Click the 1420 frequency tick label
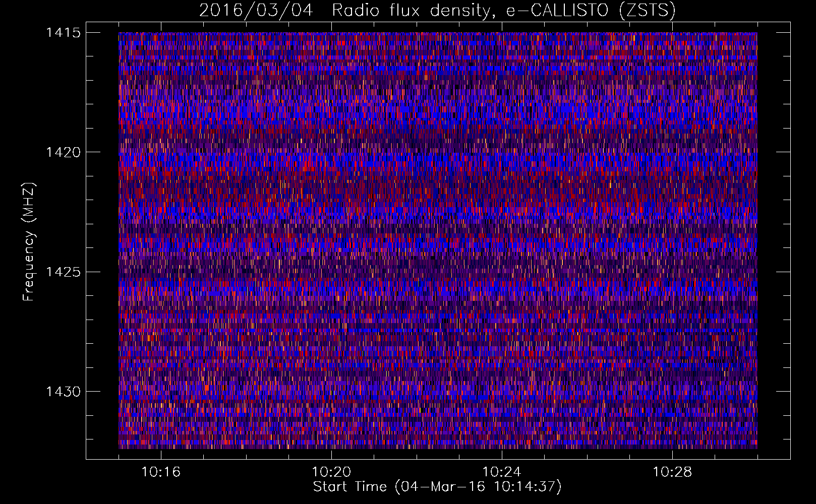The height and width of the screenshot is (504, 816). 63,152
